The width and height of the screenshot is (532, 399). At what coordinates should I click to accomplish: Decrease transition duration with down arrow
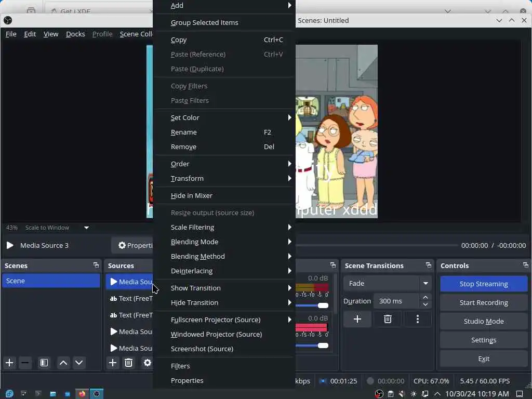(425, 304)
